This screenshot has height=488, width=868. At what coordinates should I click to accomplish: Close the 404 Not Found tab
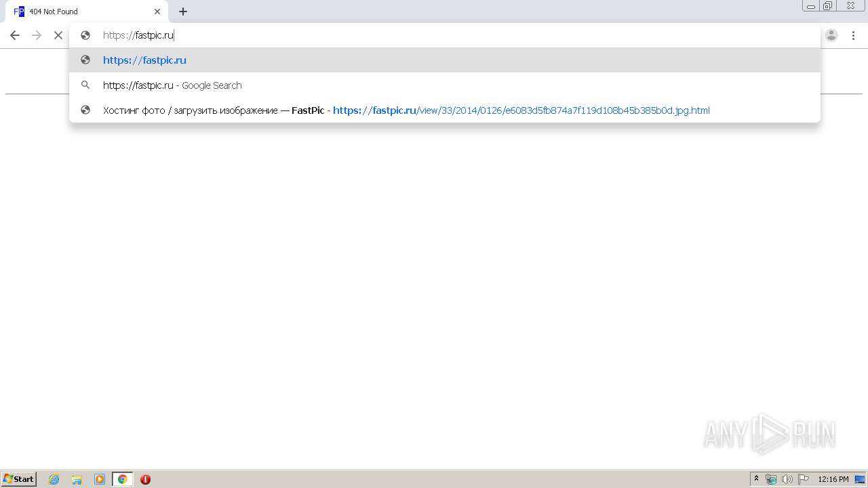click(157, 12)
